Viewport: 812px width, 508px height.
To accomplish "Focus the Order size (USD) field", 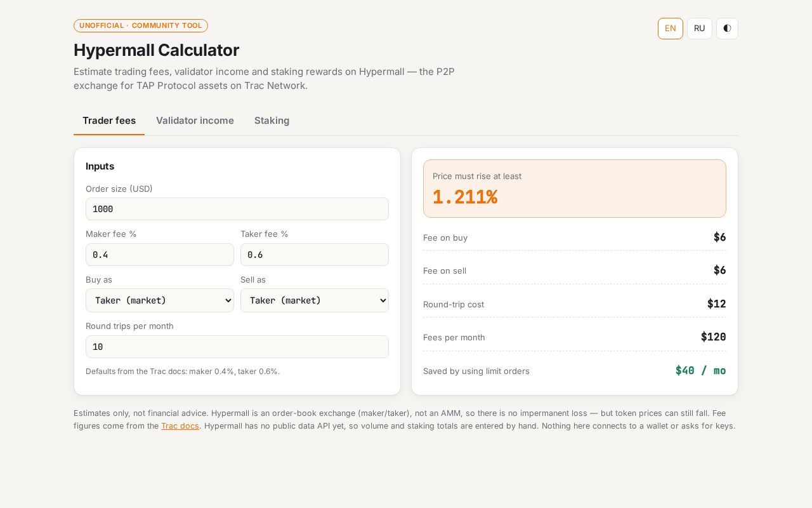I will (x=237, y=209).
